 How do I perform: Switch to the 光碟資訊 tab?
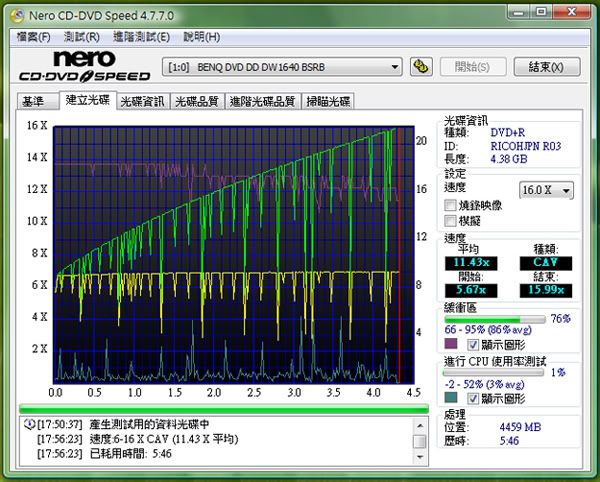(143, 102)
